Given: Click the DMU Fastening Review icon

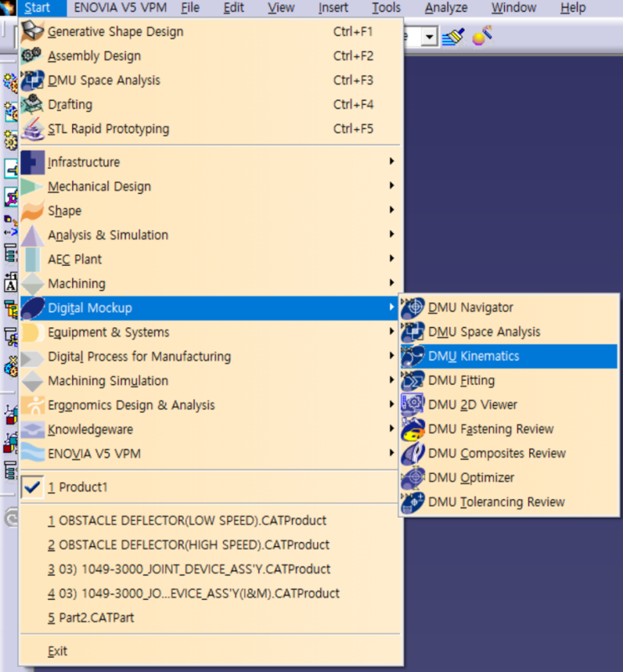Looking at the screenshot, I should pyautogui.click(x=413, y=429).
